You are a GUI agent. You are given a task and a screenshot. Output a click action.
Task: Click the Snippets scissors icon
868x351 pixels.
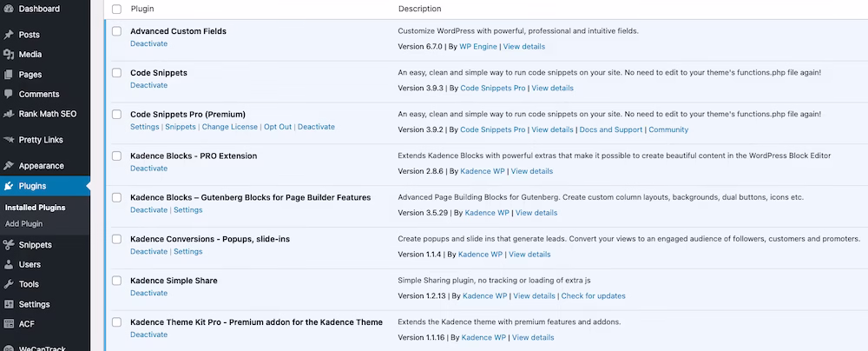pos(9,244)
